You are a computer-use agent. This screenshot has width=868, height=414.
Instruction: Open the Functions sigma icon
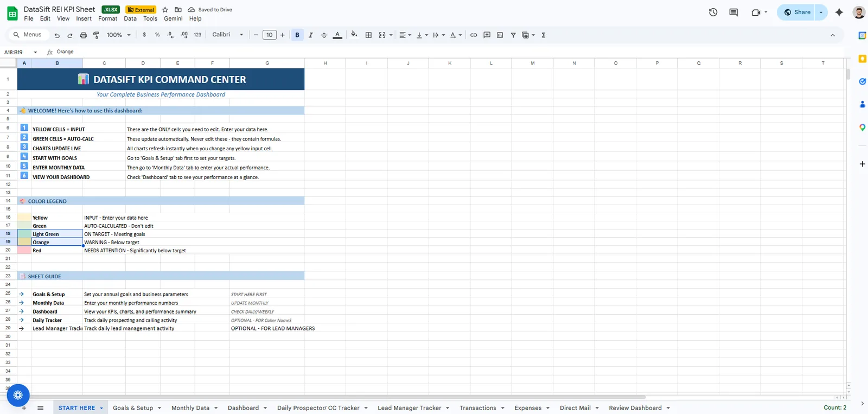pyautogui.click(x=544, y=35)
